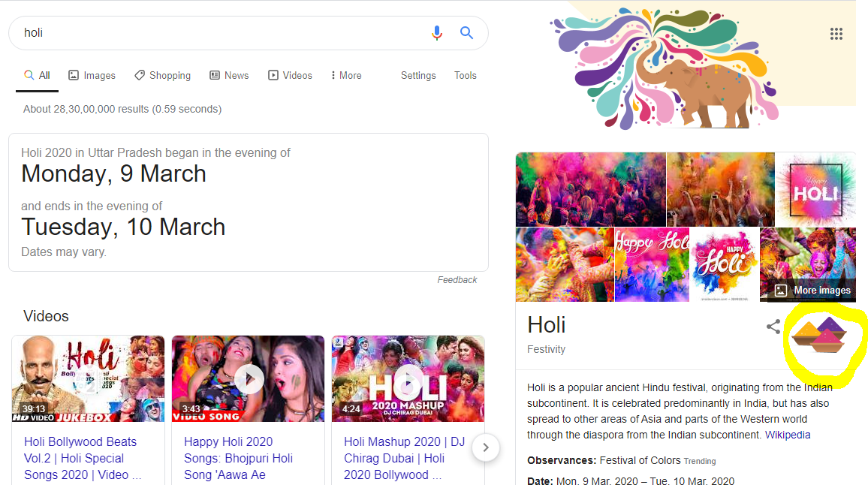Play the Holi 2020 Mashup video
This screenshot has height=485, width=868.
[407, 379]
